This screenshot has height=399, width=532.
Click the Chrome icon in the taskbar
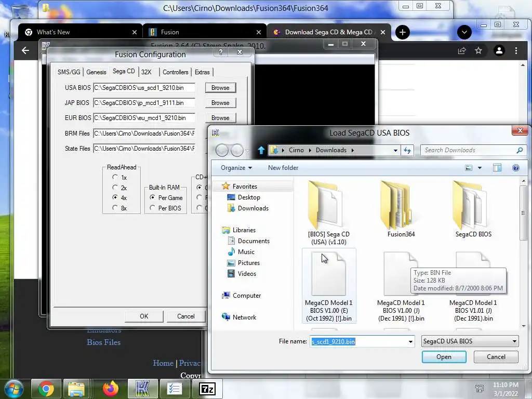point(46,389)
